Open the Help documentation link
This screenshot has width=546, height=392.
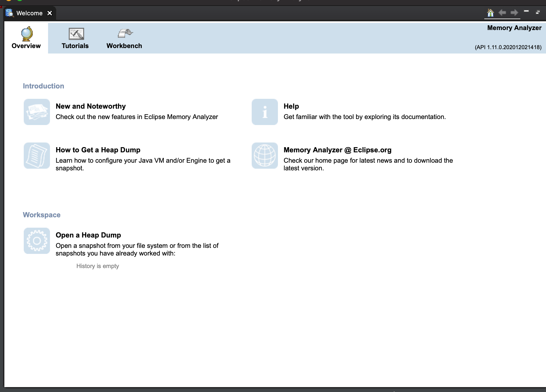click(x=291, y=106)
